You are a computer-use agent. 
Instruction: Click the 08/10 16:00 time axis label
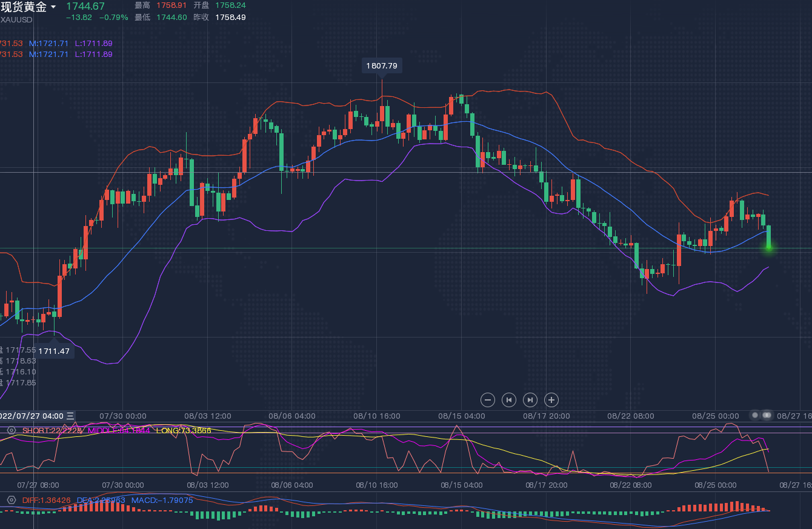click(376, 416)
